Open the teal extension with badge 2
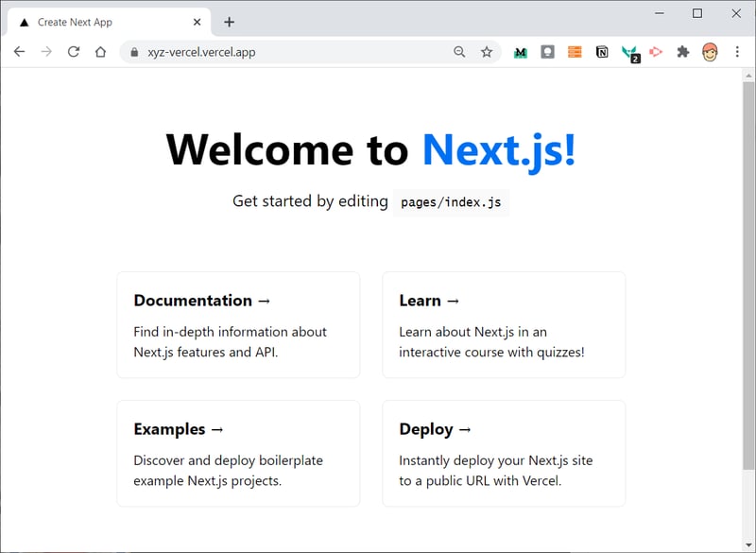The width and height of the screenshot is (756, 553). coord(630,53)
